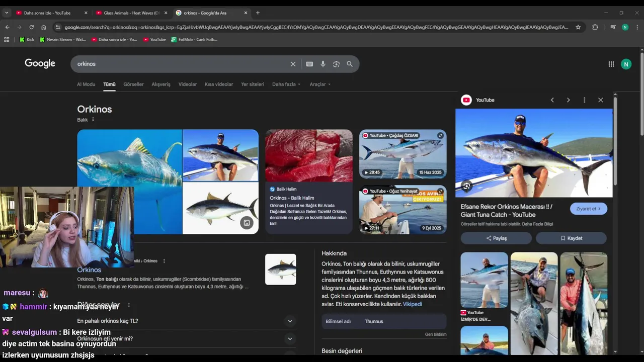The width and height of the screenshot is (644, 362).
Task: Open Chrome three-dot menu
Action: click(x=637, y=27)
